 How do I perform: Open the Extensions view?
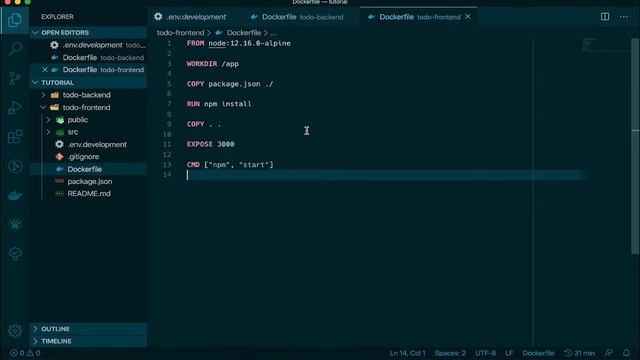click(15, 137)
